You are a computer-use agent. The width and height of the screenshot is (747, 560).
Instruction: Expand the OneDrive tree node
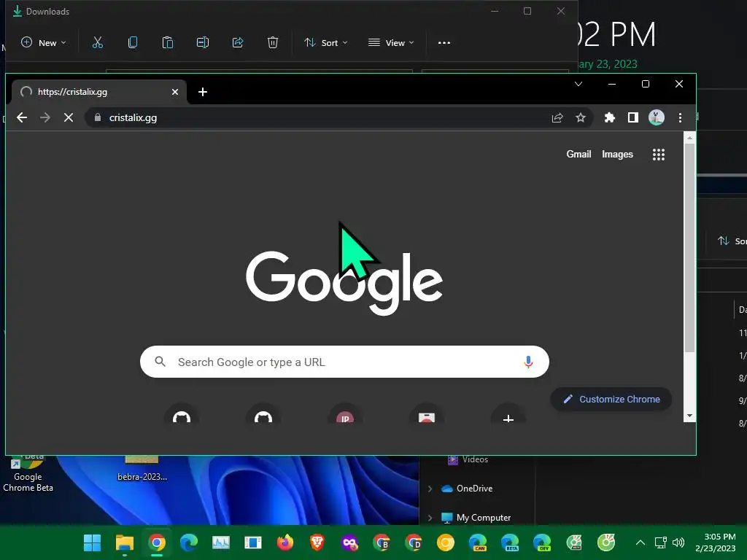pyautogui.click(x=430, y=489)
